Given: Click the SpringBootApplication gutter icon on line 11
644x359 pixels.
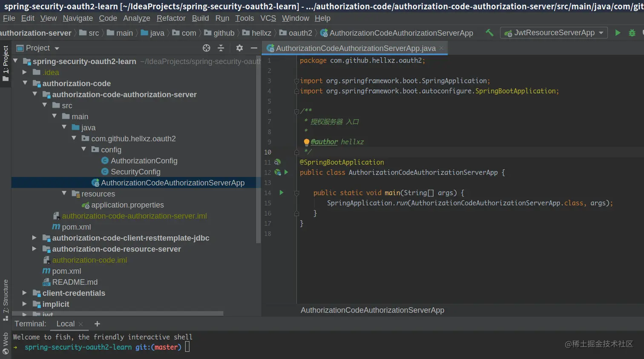Looking at the screenshot, I should pyautogui.click(x=277, y=162).
